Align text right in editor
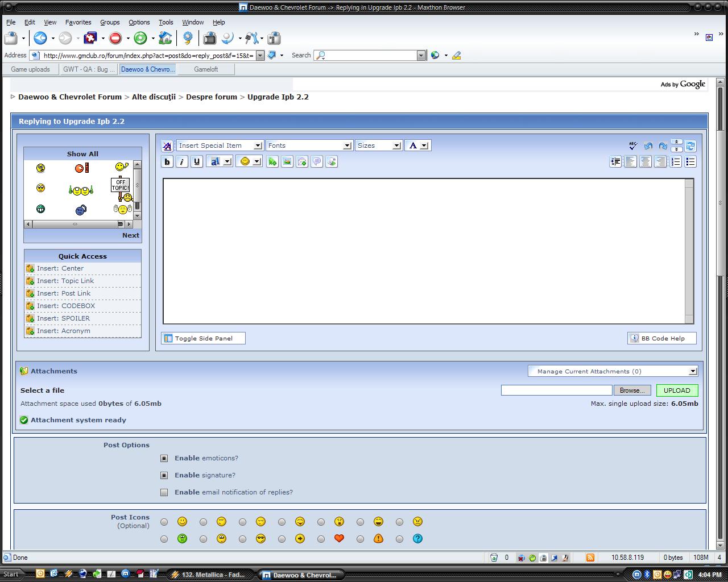The width and height of the screenshot is (728, 582). tap(660, 162)
